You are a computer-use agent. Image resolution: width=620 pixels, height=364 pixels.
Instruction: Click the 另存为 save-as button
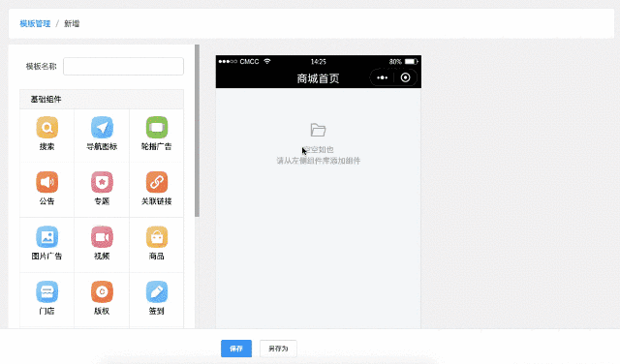point(278,349)
